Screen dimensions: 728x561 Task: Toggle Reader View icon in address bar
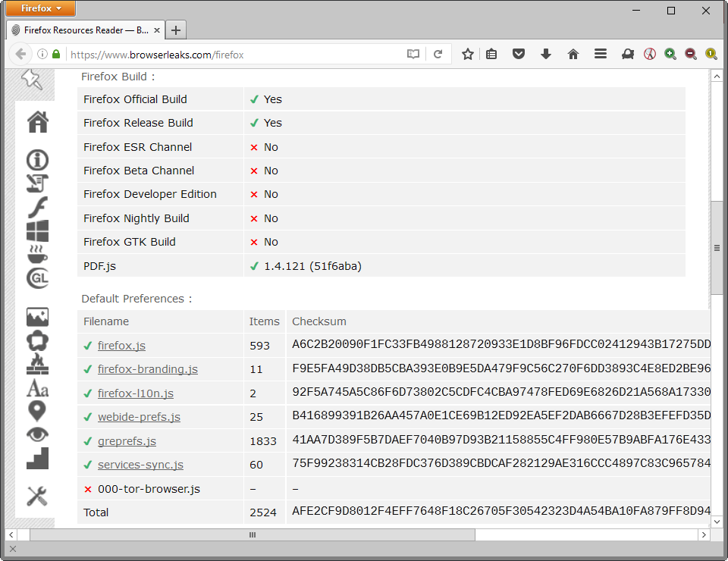pyautogui.click(x=413, y=55)
